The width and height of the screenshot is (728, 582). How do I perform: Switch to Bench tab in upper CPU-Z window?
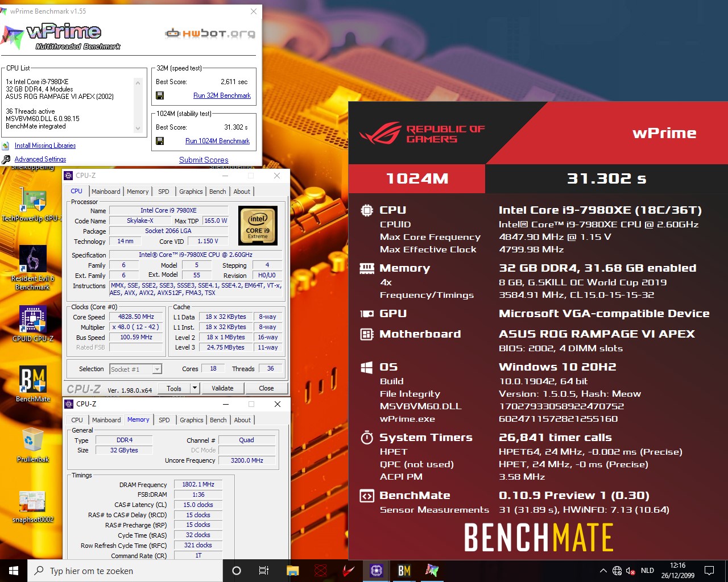pyautogui.click(x=218, y=192)
